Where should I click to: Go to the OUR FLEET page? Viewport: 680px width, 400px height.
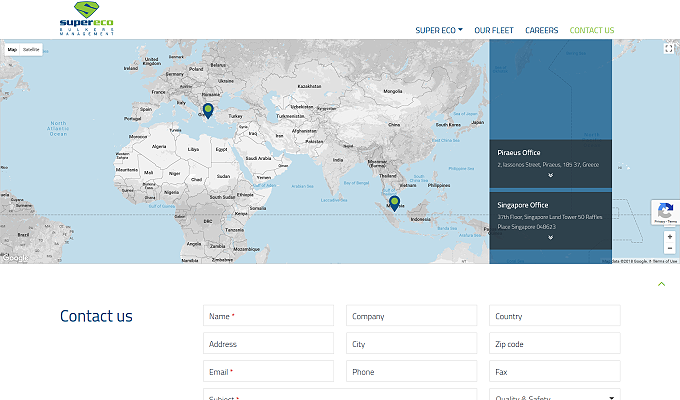tap(494, 30)
